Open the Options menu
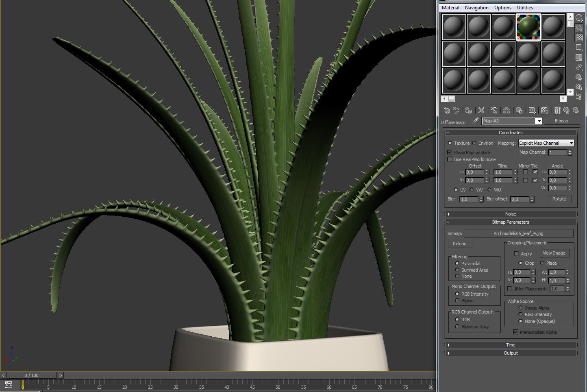The width and height of the screenshot is (587, 392). pos(503,8)
